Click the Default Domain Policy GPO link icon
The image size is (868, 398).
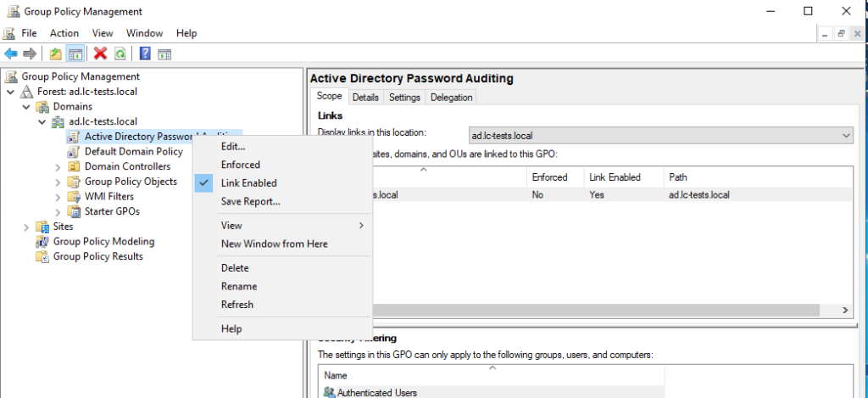coord(74,151)
